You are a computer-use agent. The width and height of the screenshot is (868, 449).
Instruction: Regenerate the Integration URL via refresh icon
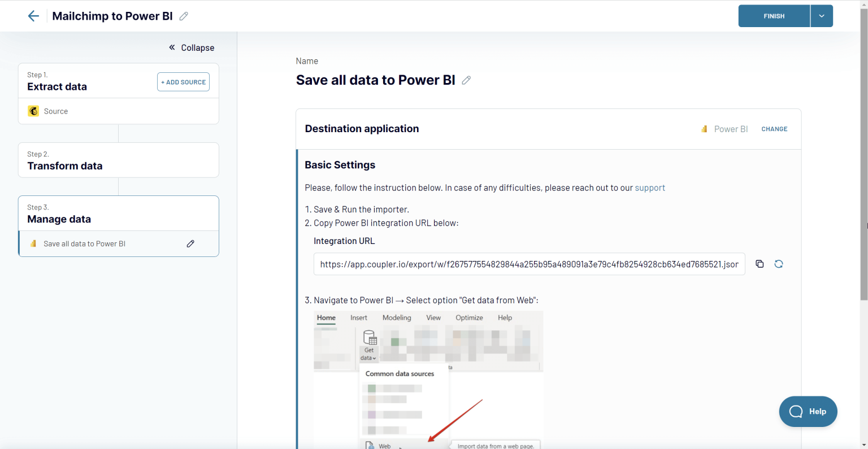pyautogui.click(x=779, y=264)
